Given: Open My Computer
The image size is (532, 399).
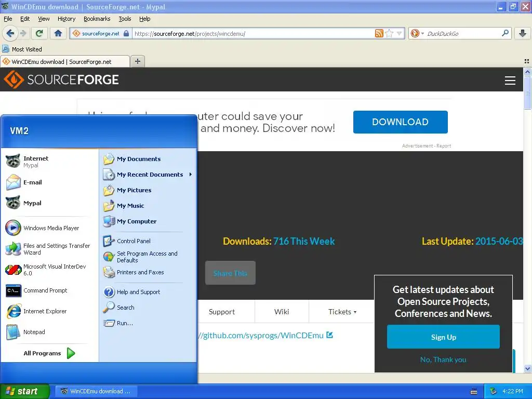Looking at the screenshot, I should pos(148,221).
